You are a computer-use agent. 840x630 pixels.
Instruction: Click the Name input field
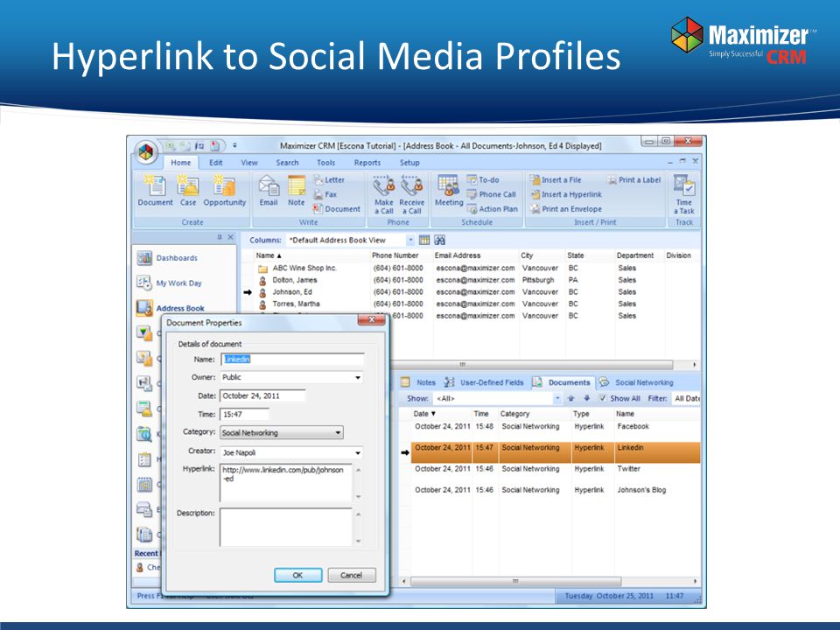(x=292, y=359)
